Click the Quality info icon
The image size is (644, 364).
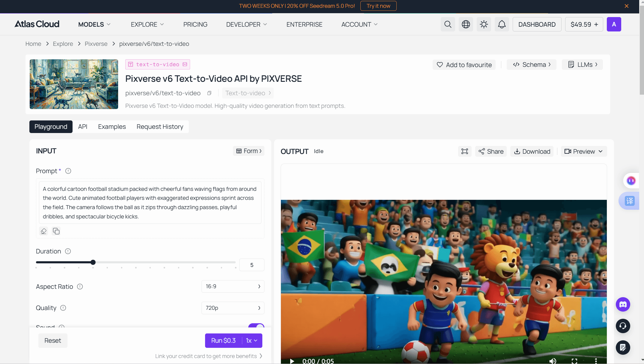tap(63, 308)
